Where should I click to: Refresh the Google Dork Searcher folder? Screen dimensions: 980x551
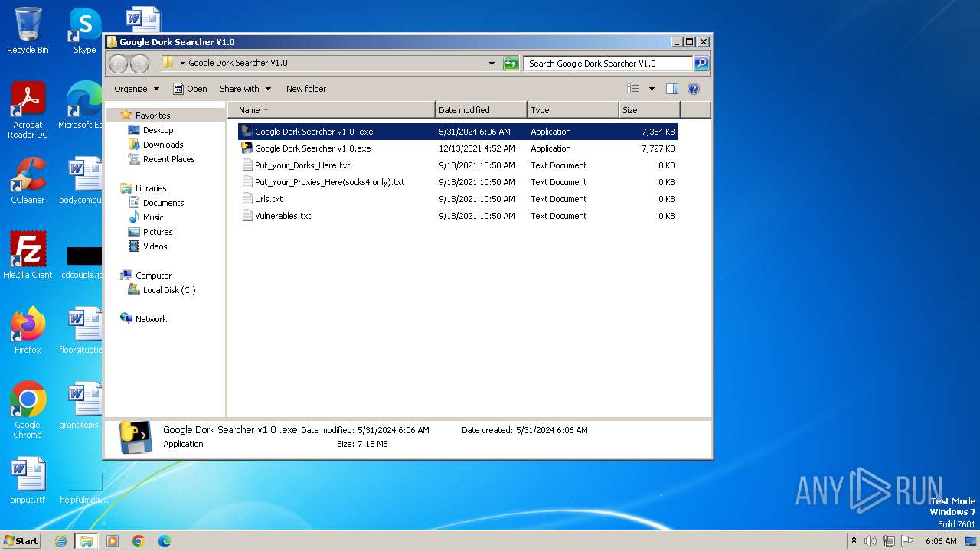coord(511,64)
